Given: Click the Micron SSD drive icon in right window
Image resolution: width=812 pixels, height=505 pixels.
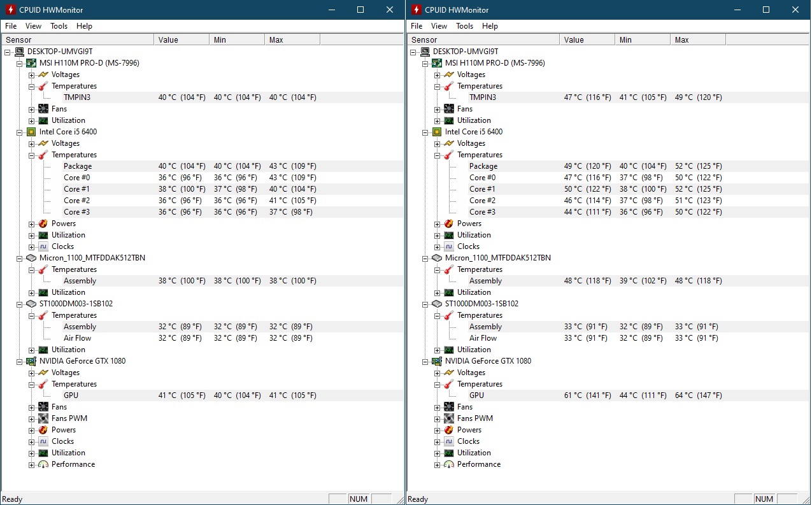Looking at the screenshot, I should (x=437, y=258).
